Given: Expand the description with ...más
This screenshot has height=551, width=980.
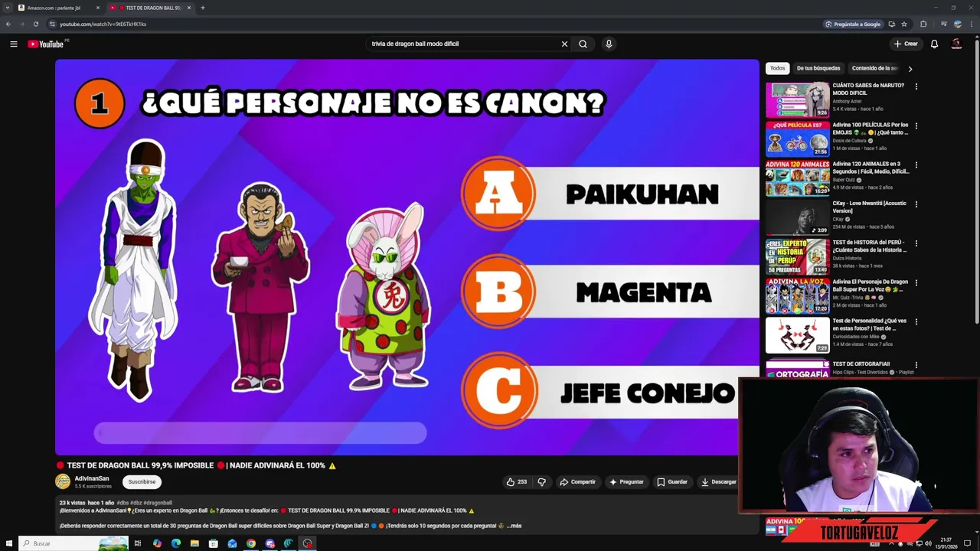Looking at the screenshot, I should [515, 526].
